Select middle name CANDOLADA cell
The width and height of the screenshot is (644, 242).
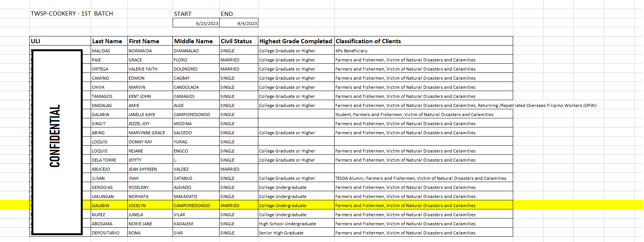point(196,86)
